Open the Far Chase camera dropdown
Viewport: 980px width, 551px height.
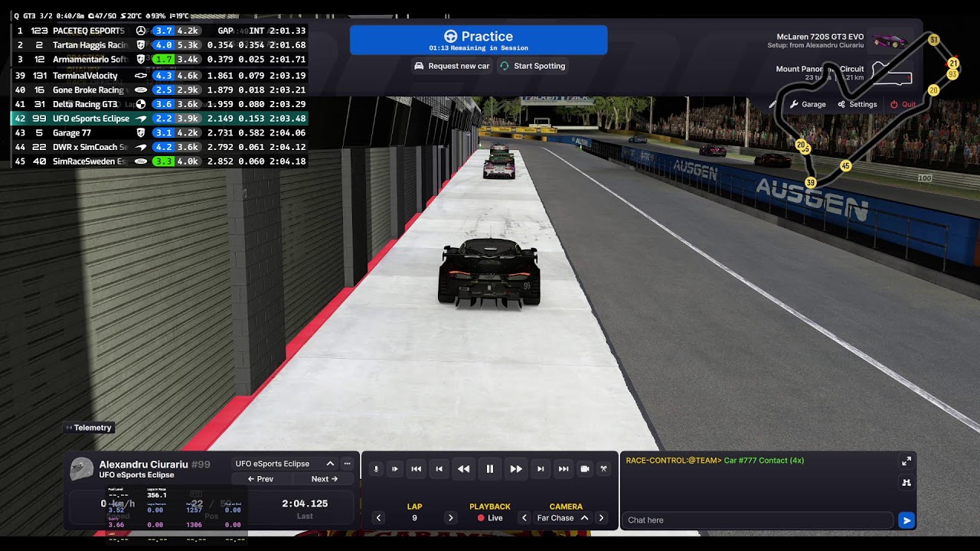coord(563,518)
